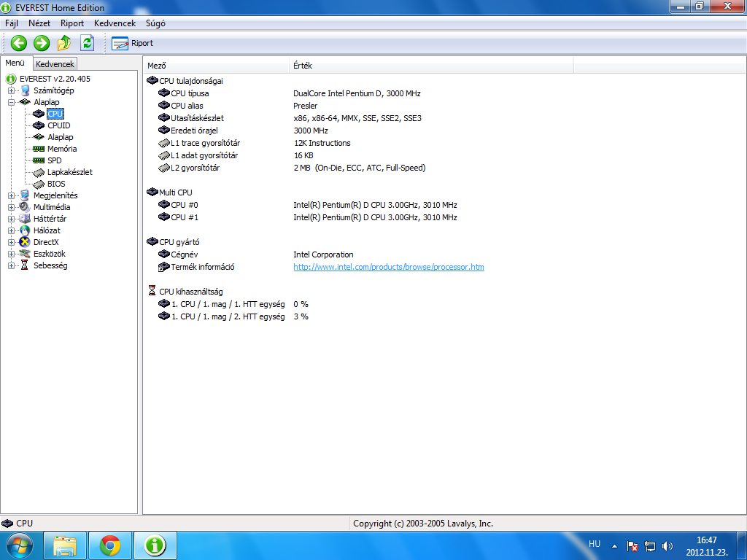Click the Számítógép computer icon
Screen dimensions: 747x560
coord(25,90)
